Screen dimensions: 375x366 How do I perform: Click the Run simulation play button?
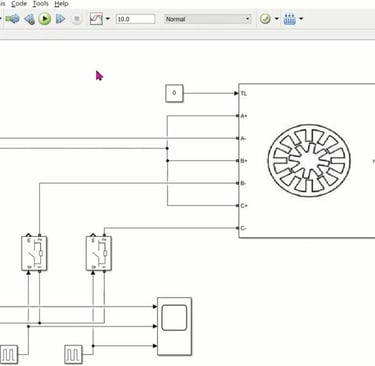45,19
